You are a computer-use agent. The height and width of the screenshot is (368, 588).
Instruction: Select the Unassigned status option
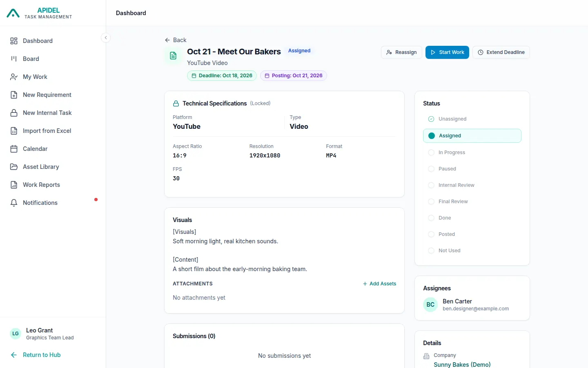[472, 119]
